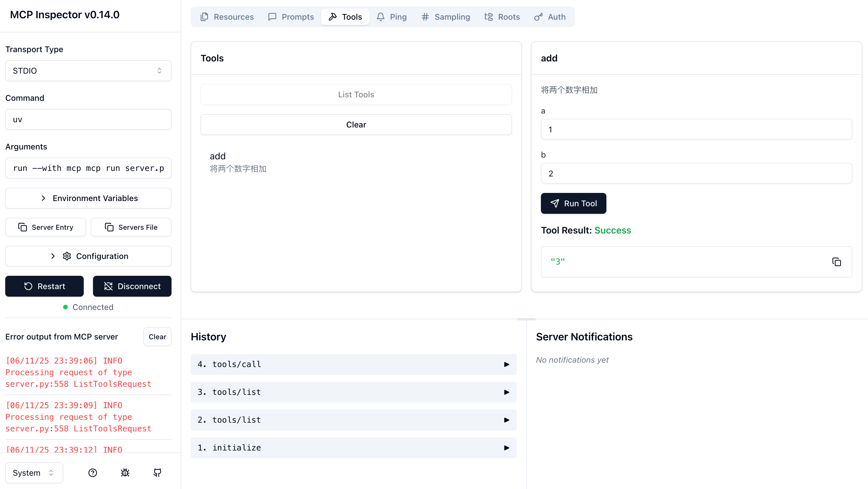Copy the Server Entry configuration
Image resolution: width=868 pixels, height=489 pixels.
(x=45, y=227)
